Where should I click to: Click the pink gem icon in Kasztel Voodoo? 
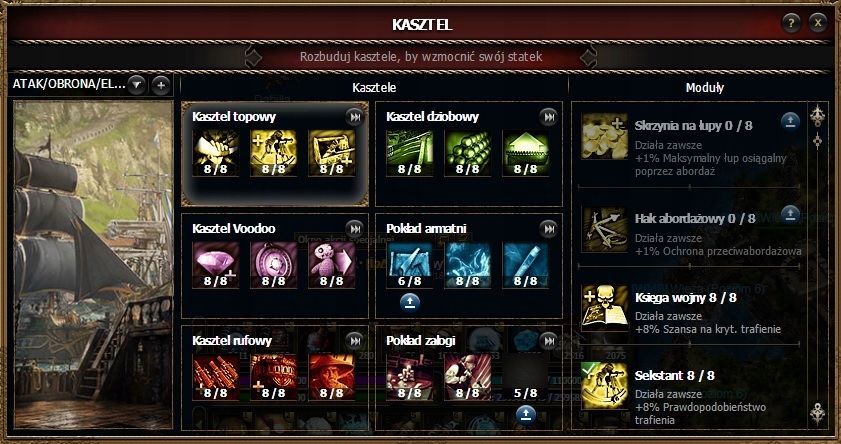coord(216,265)
